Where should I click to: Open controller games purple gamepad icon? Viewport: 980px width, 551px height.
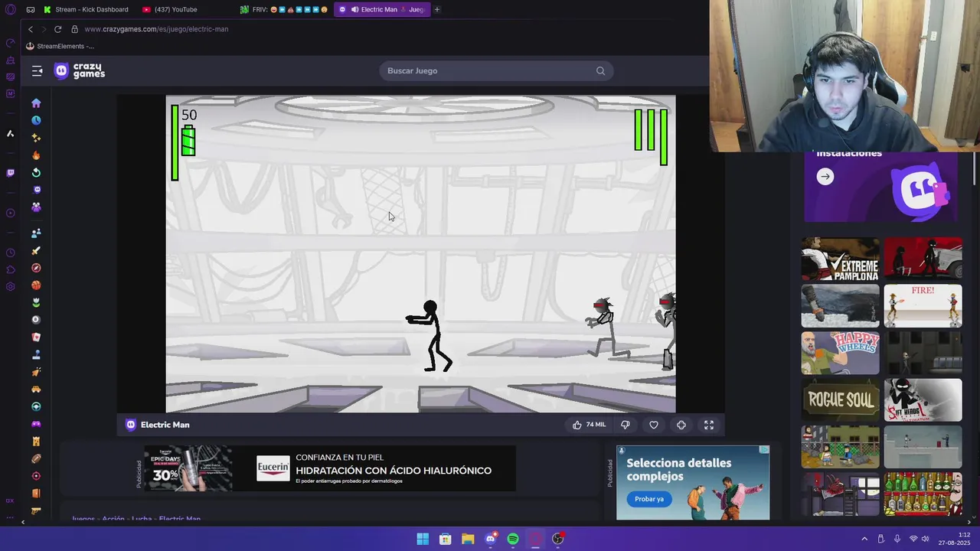coord(36,424)
